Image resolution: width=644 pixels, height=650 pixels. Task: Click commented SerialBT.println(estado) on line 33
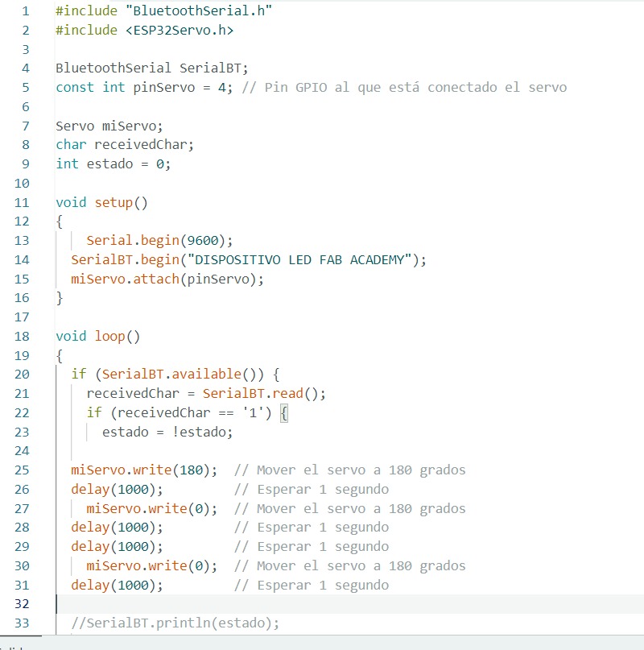[175, 623]
